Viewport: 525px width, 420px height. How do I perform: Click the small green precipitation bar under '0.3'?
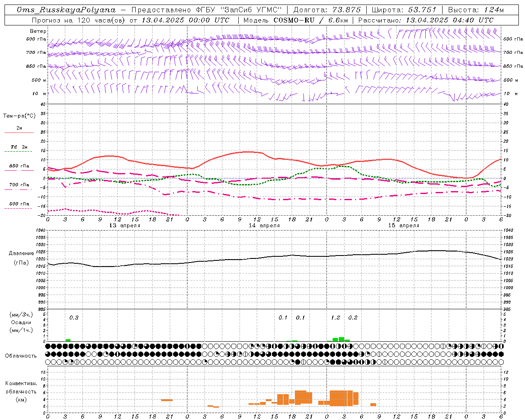tap(68, 340)
